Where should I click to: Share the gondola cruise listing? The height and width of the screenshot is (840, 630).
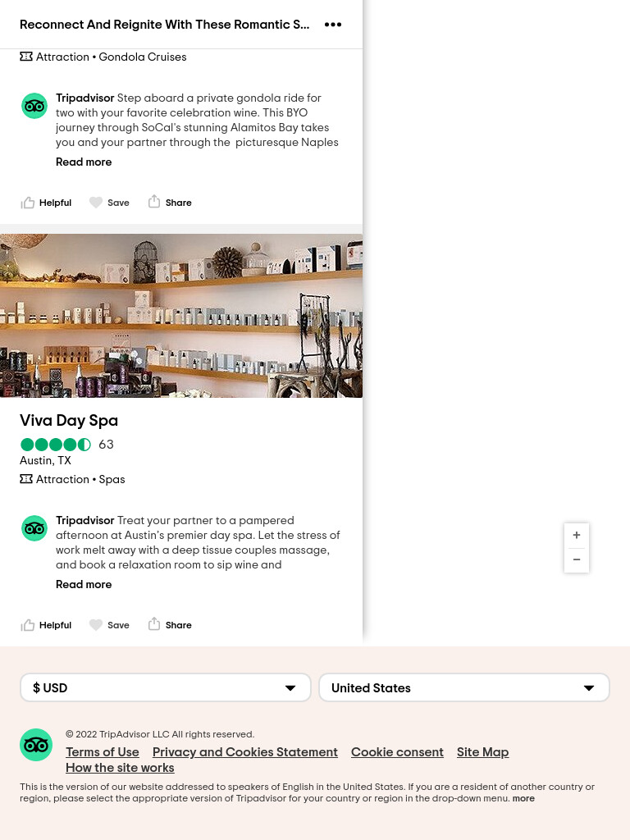(170, 202)
